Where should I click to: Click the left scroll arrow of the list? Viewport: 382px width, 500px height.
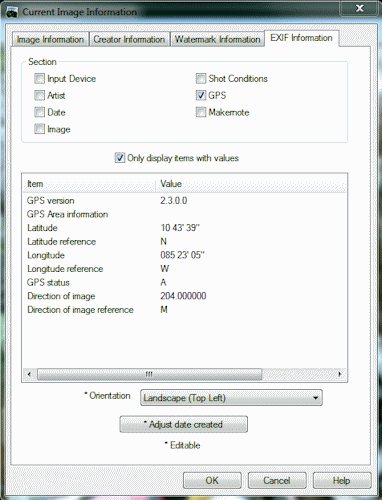[29, 374]
